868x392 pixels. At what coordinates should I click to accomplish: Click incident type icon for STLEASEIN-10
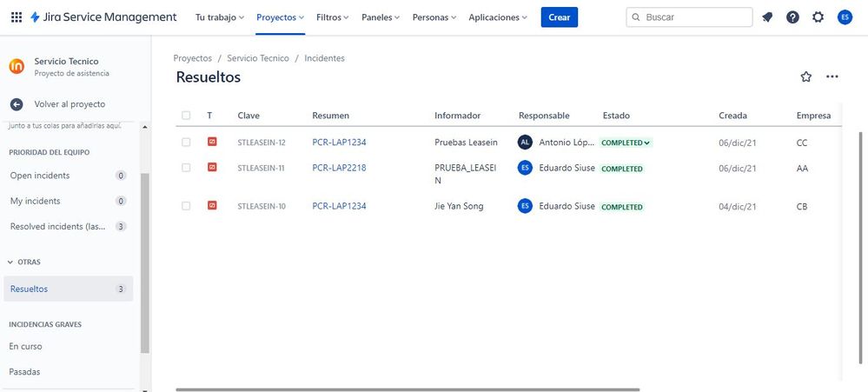(x=211, y=205)
